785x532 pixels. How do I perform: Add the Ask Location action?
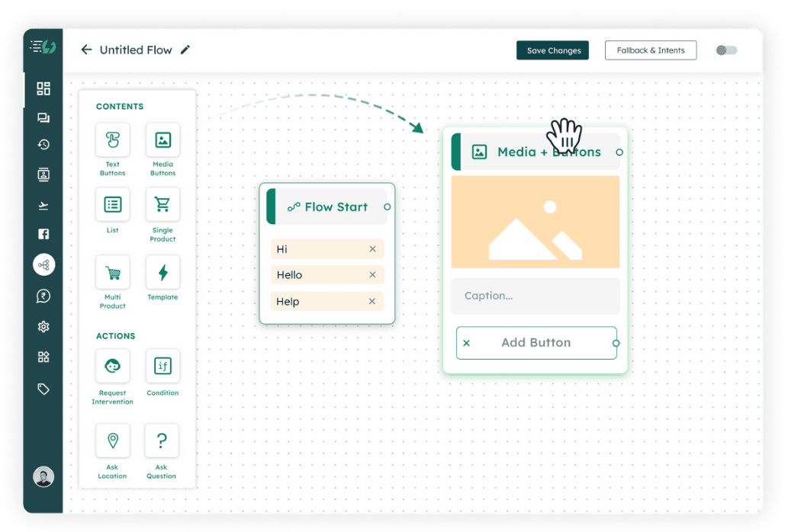pyautogui.click(x=112, y=441)
